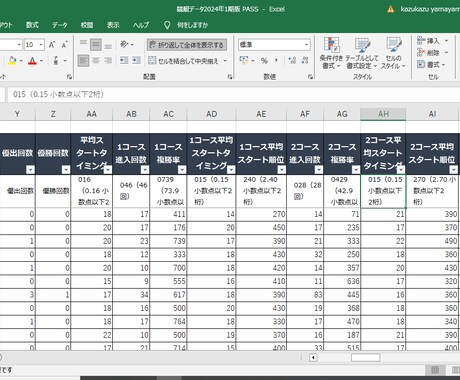
Task: Toggle left text alignment
Action: [x=83, y=61]
